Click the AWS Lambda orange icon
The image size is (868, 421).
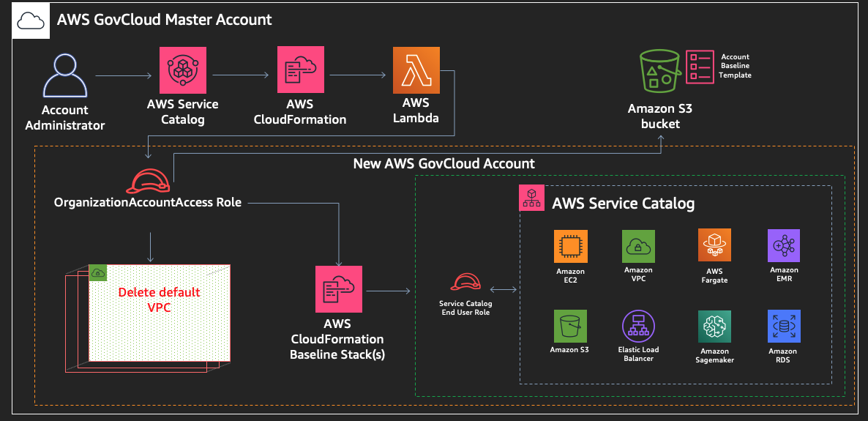[416, 70]
